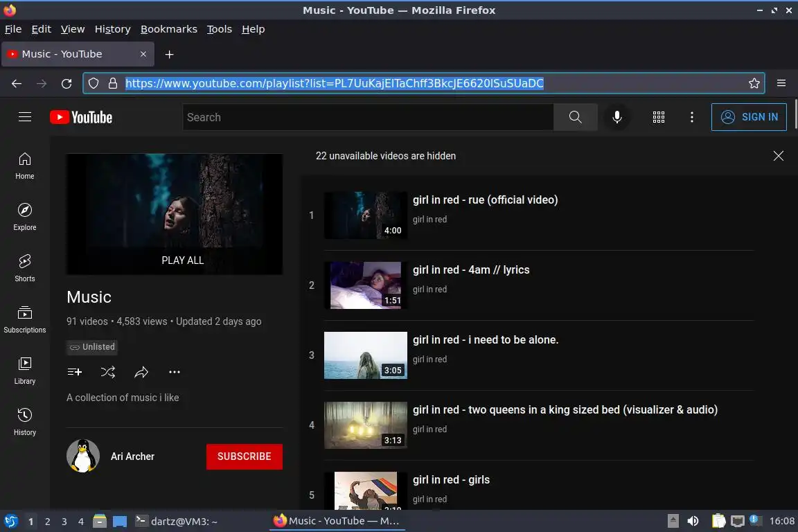Open the dartz@VM3 terminal taskbar entry
798x532 pixels.
pos(176,522)
